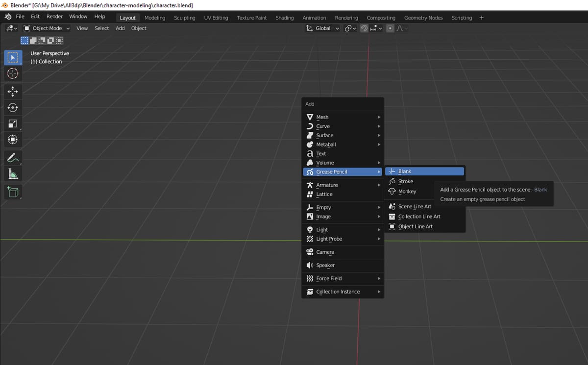Expand the Curve submenu
This screenshot has width=588, height=365.
pos(343,126)
